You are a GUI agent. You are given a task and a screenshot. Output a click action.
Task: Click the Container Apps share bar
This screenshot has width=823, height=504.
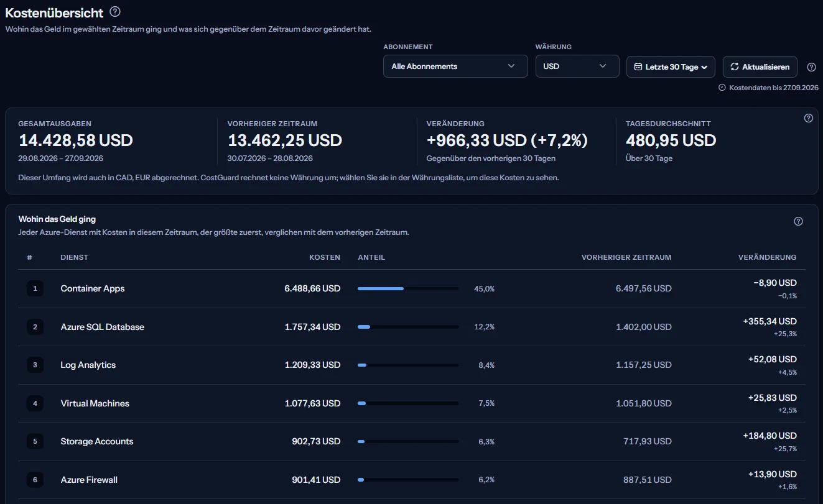tap(408, 288)
